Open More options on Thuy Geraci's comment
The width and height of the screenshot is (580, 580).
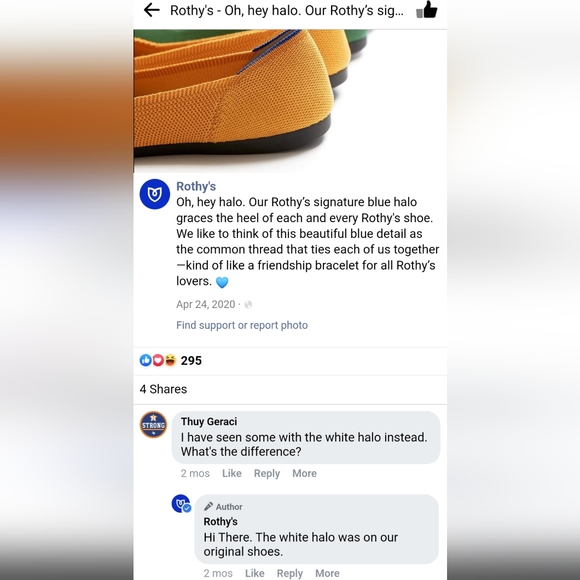(304, 473)
